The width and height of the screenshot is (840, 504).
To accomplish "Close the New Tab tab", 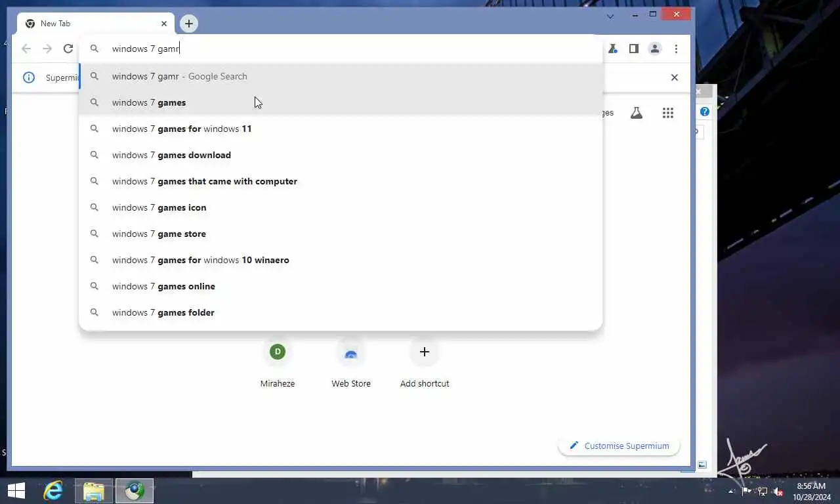I will [164, 24].
